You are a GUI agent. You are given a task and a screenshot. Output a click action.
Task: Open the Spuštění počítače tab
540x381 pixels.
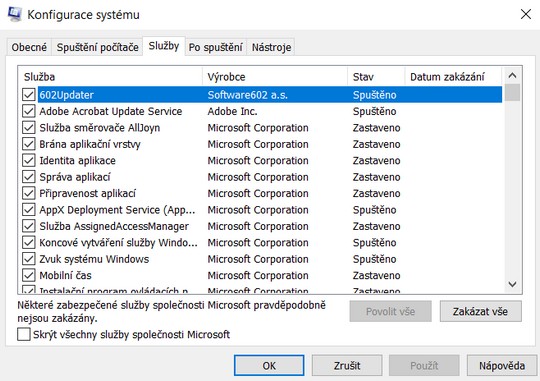coord(97,47)
